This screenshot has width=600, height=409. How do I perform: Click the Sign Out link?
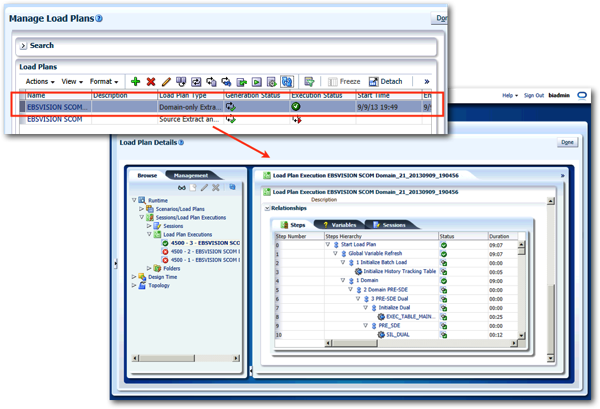pyautogui.click(x=534, y=95)
